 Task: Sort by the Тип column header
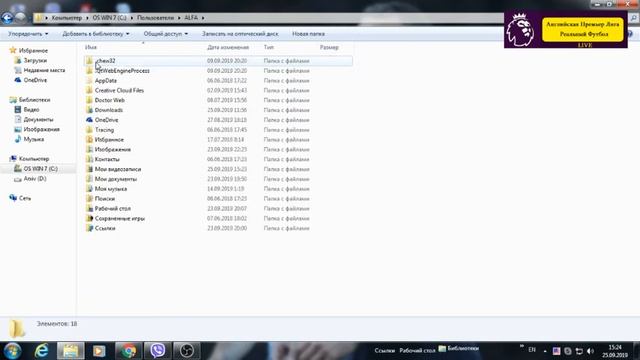(x=269, y=47)
